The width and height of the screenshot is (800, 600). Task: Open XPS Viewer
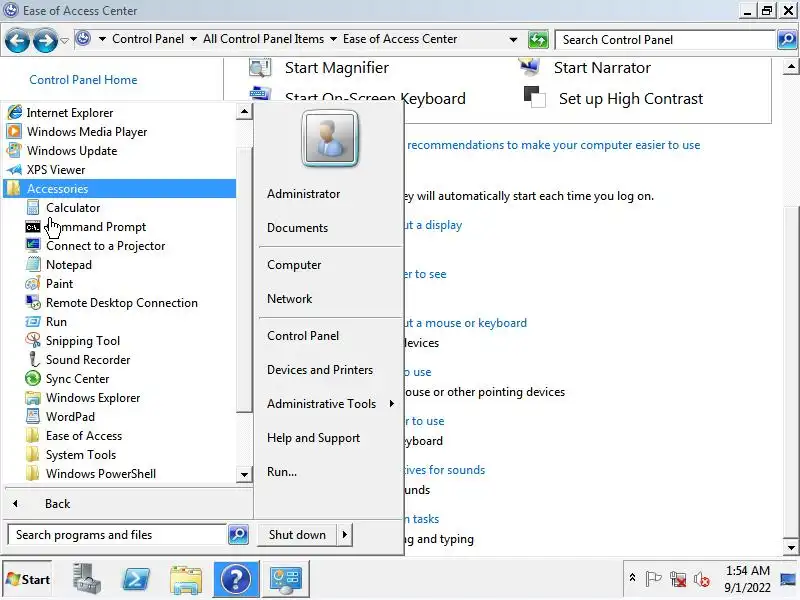(56, 170)
